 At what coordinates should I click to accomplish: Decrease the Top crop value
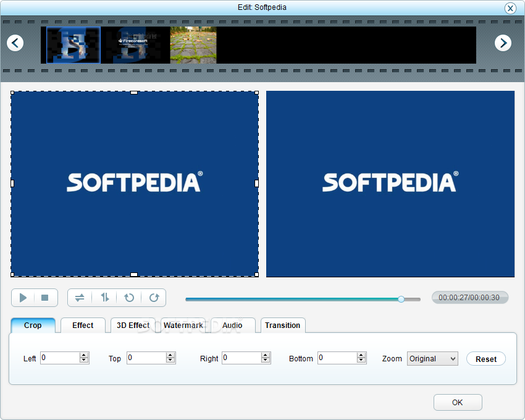tap(170, 360)
